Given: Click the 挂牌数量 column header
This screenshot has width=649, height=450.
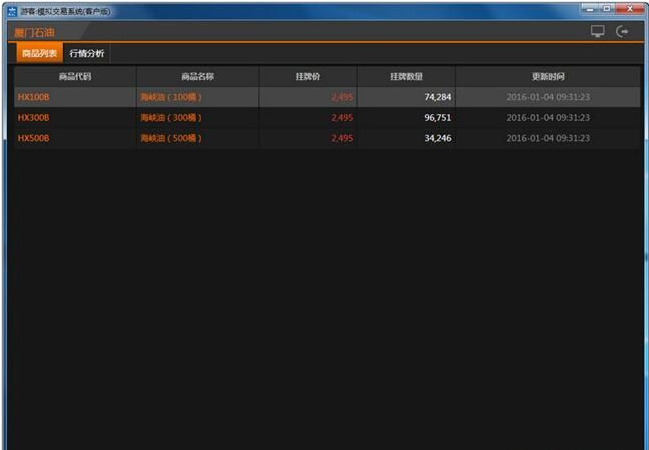Looking at the screenshot, I should 406,76.
